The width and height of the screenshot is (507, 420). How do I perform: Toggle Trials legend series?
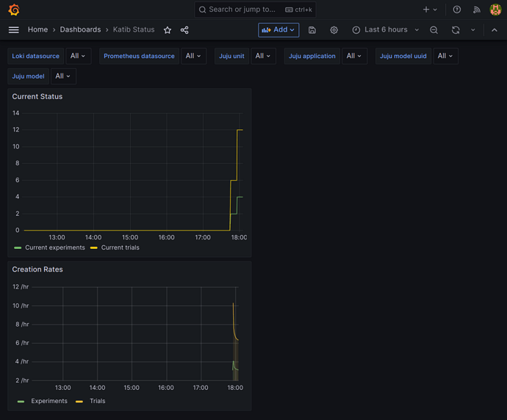pos(97,401)
